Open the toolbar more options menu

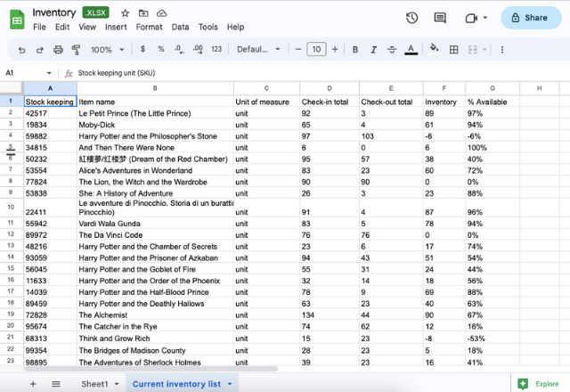(502, 50)
